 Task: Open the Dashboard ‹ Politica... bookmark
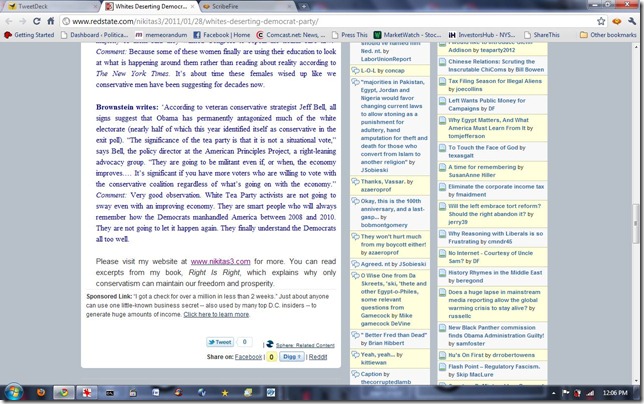coord(94,35)
